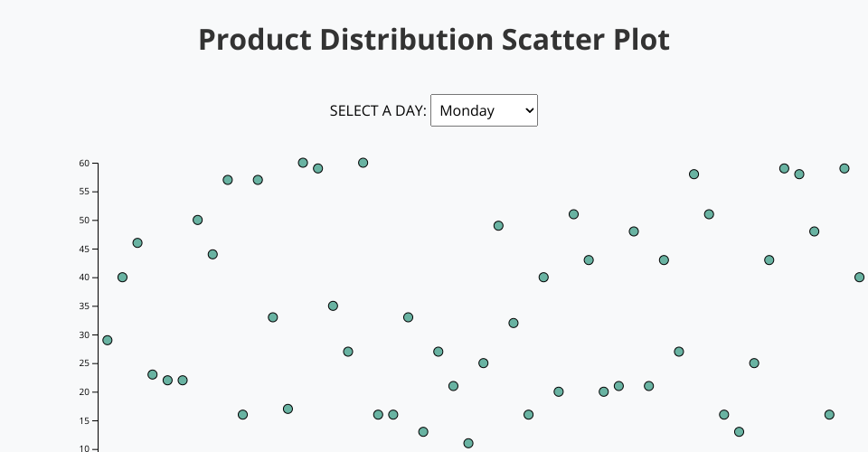Click the lowest visible point near 11
Viewport: 868px width, 452px height.
pyautogui.click(x=468, y=443)
